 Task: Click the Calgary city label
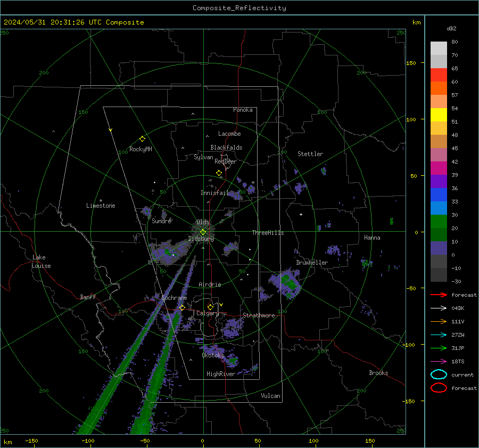click(208, 313)
